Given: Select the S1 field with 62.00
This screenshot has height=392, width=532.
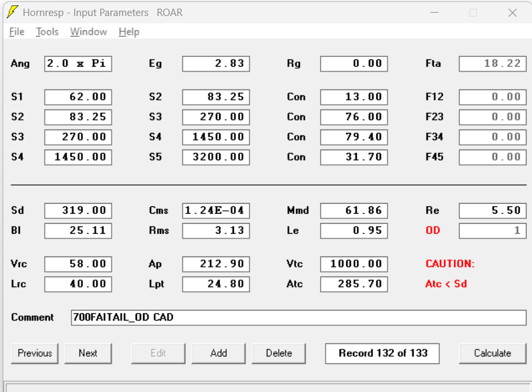Looking at the screenshot, I should click(78, 97).
